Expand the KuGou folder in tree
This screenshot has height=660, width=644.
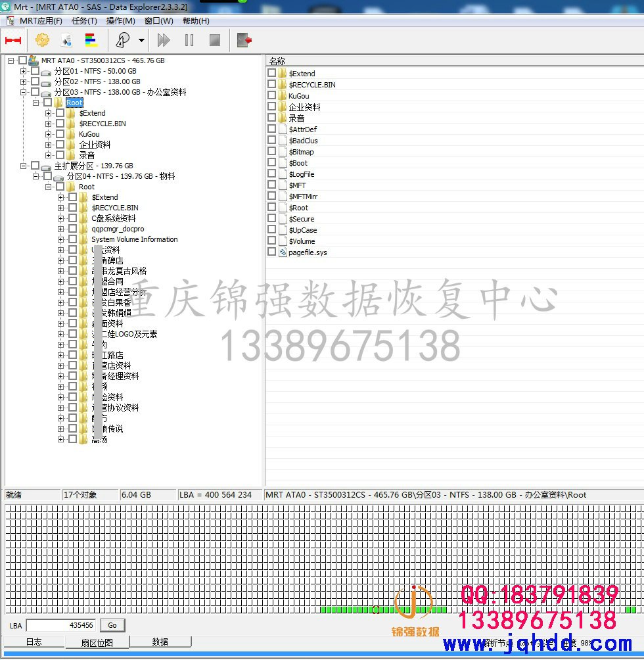pos(49,134)
